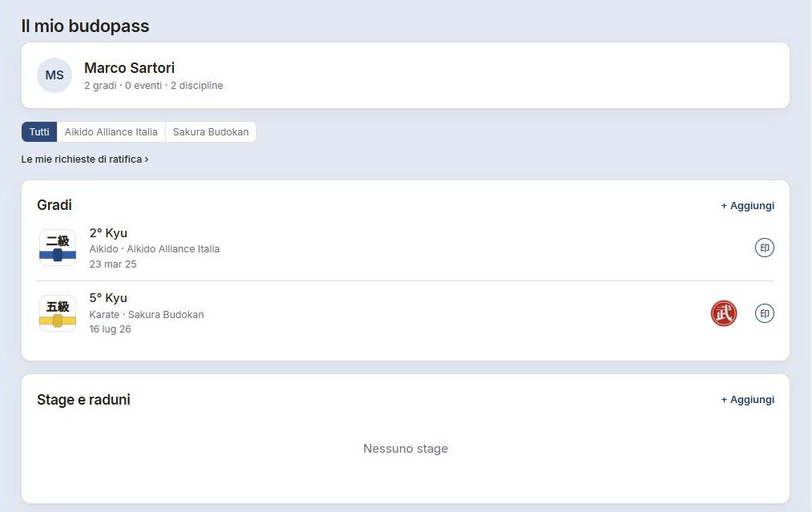Select the Tutti filter tab
Image resolution: width=812 pixels, height=512 pixels.
click(x=39, y=131)
